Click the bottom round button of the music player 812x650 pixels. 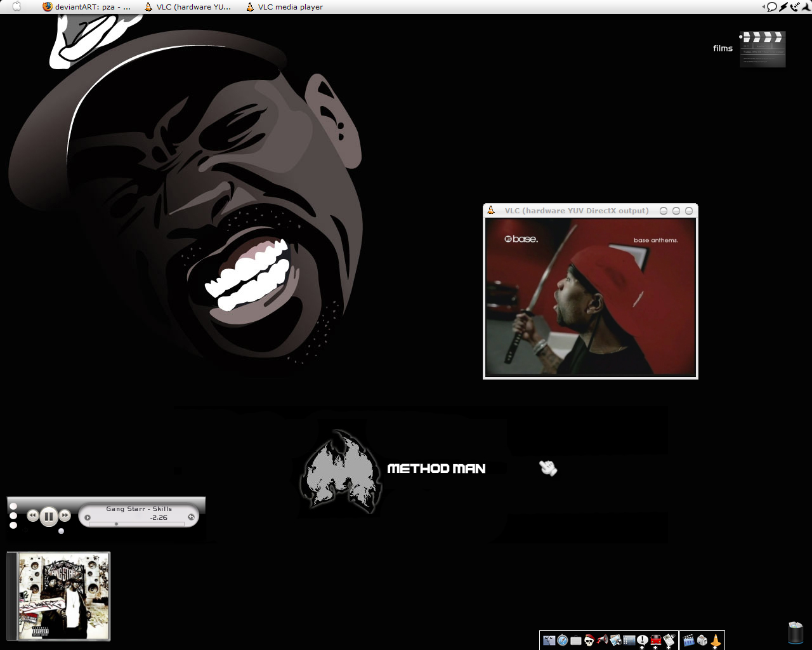pos(13,525)
